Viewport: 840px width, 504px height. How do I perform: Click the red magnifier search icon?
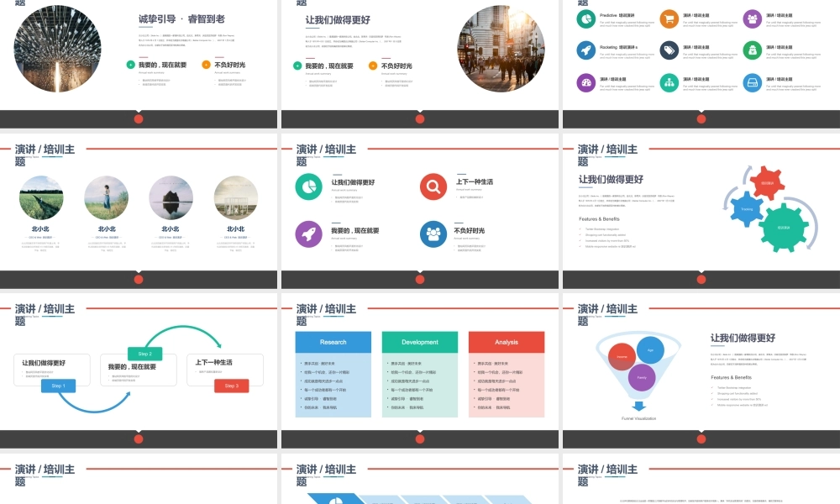(x=433, y=186)
